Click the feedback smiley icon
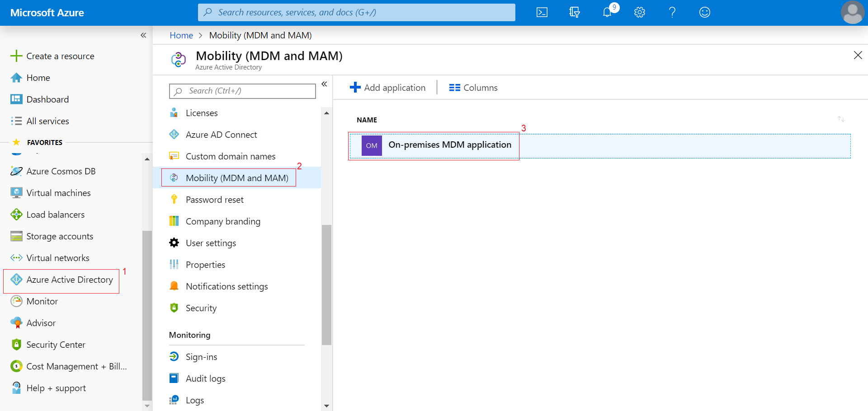The height and width of the screenshot is (411, 868). pos(704,13)
